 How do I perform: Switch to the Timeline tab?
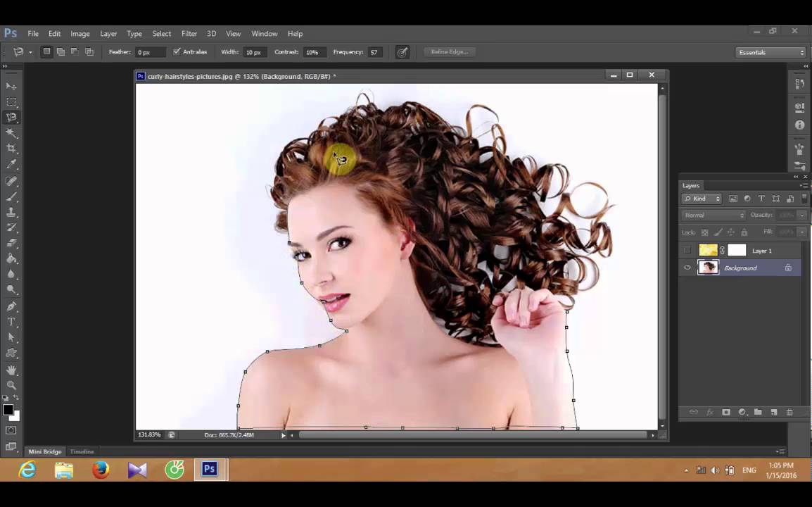[x=82, y=451]
